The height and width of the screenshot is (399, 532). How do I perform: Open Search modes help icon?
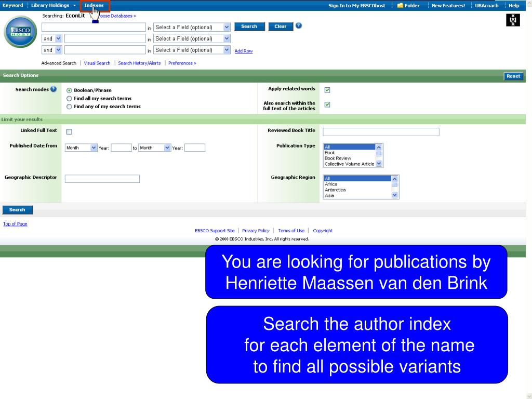[54, 89]
